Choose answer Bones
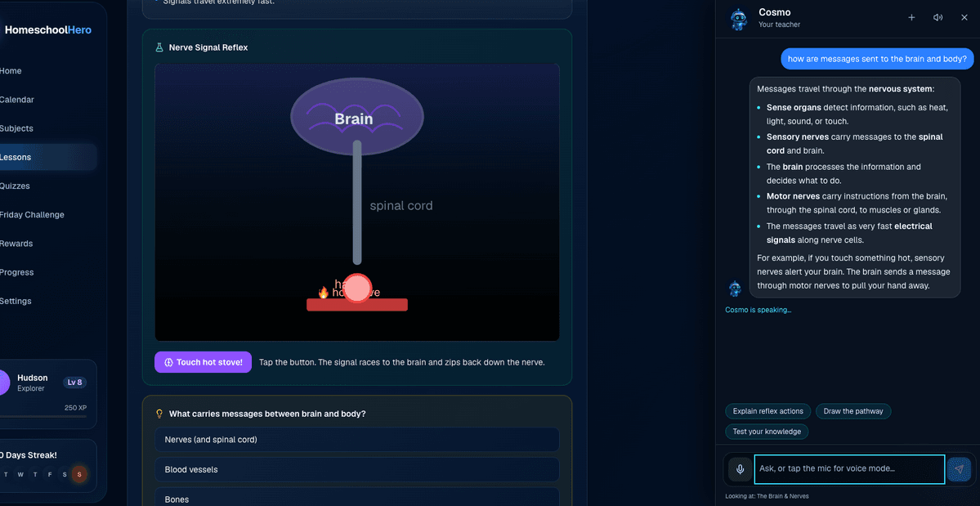The image size is (980, 506). (x=357, y=499)
